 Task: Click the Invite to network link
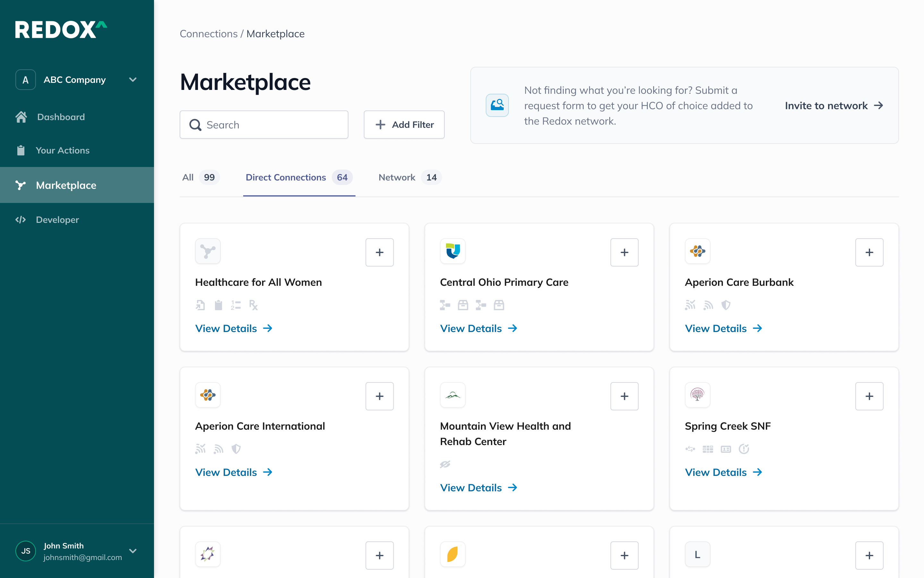click(x=834, y=106)
